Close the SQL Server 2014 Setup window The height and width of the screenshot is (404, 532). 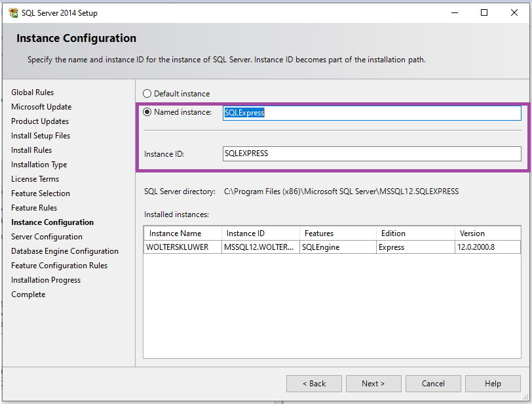tap(514, 13)
